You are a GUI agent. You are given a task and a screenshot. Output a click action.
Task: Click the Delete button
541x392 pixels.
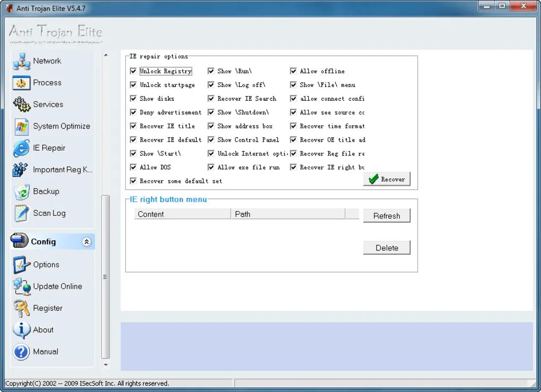[387, 248]
